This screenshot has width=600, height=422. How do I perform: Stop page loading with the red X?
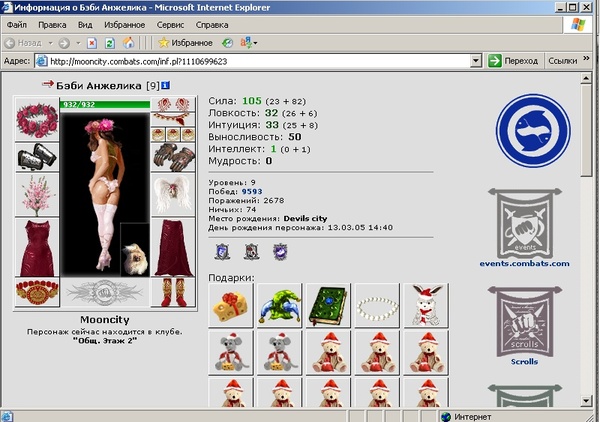[92, 43]
